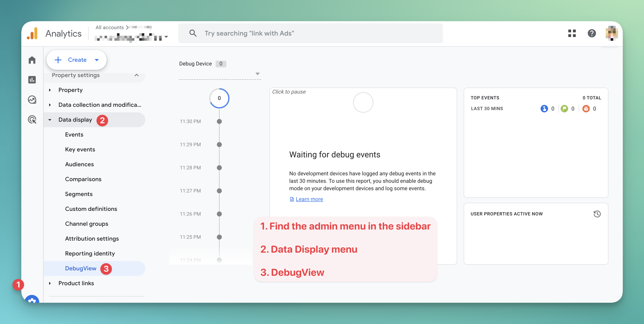Screen dimensions: 644x324
Task: Select the 11:30 PM timeline marker
Action: [219, 121]
